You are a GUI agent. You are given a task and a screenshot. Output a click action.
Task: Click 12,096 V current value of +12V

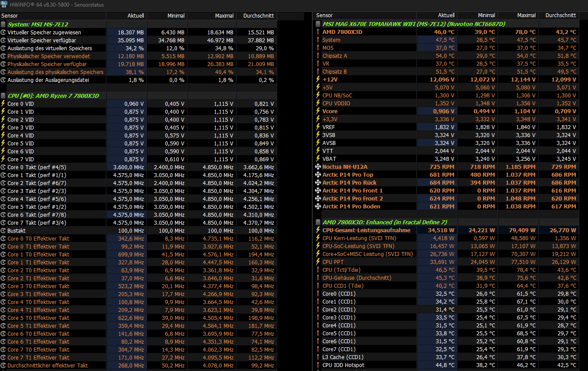pyautogui.click(x=442, y=80)
